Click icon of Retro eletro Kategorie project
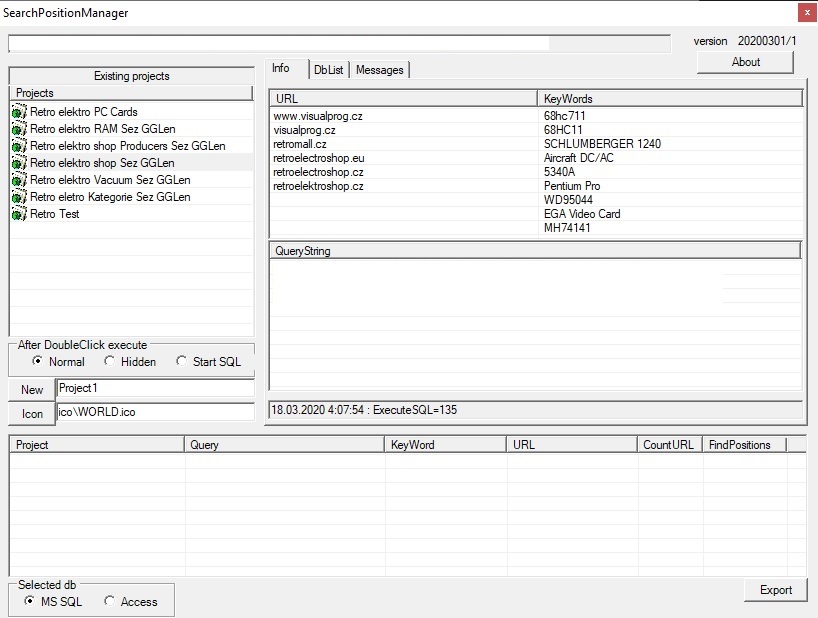The width and height of the screenshot is (818, 618). click(x=19, y=197)
